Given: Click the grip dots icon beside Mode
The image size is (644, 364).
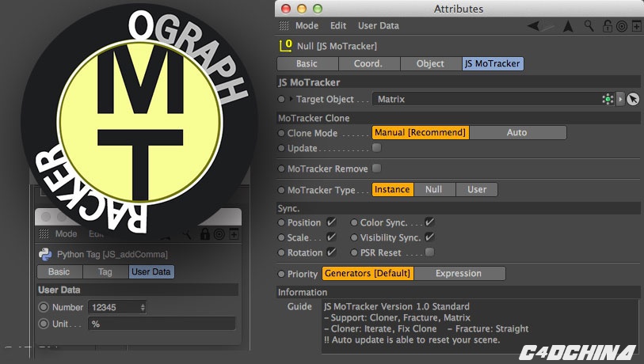Looking at the screenshot, I should tap(284, 26).
